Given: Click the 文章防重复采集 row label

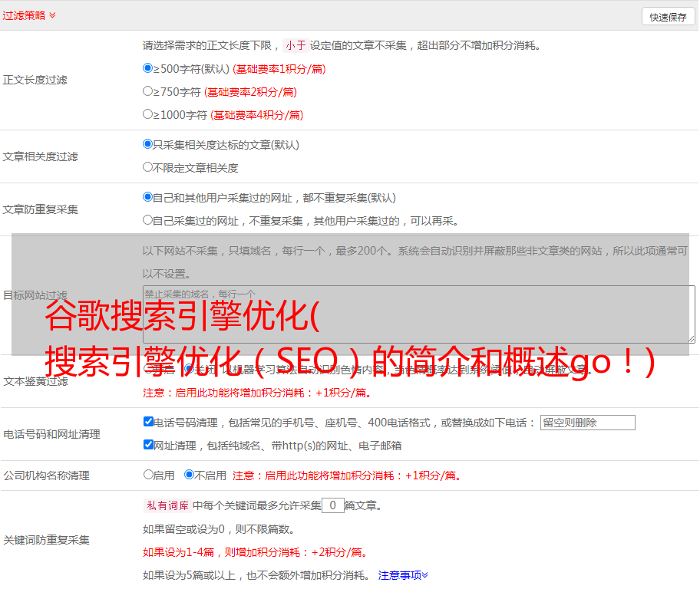Looking at the screenshot, I should point(41,209).
